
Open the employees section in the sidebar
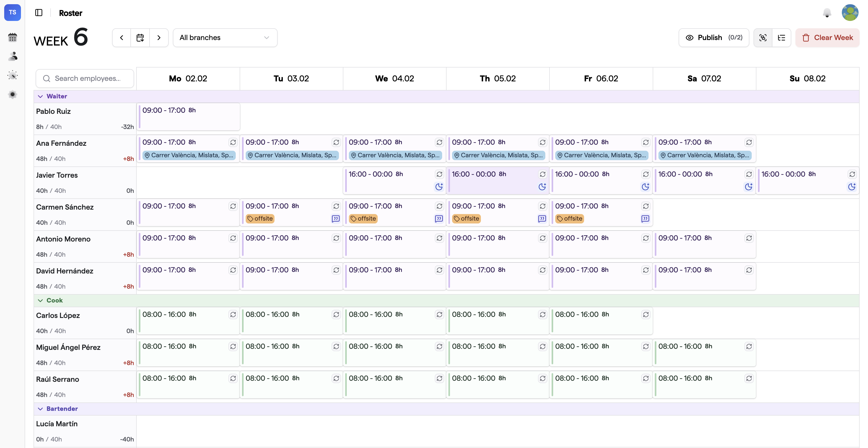[13, 56]
